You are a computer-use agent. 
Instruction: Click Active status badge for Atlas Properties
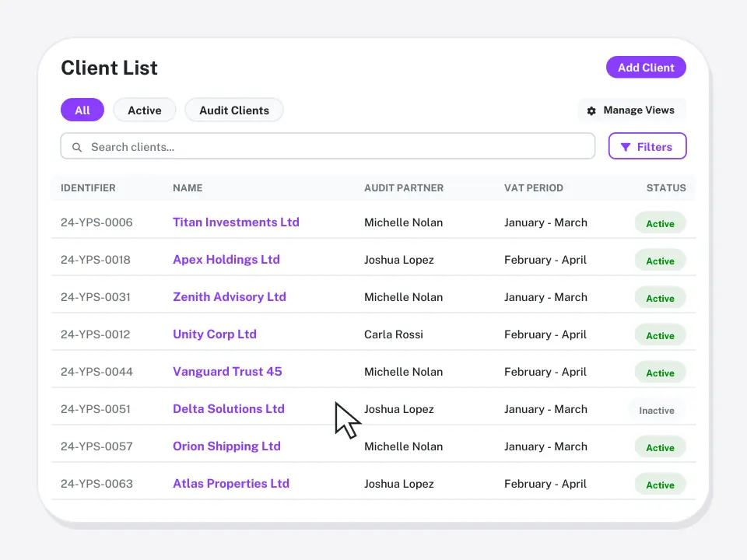[660, 485]
